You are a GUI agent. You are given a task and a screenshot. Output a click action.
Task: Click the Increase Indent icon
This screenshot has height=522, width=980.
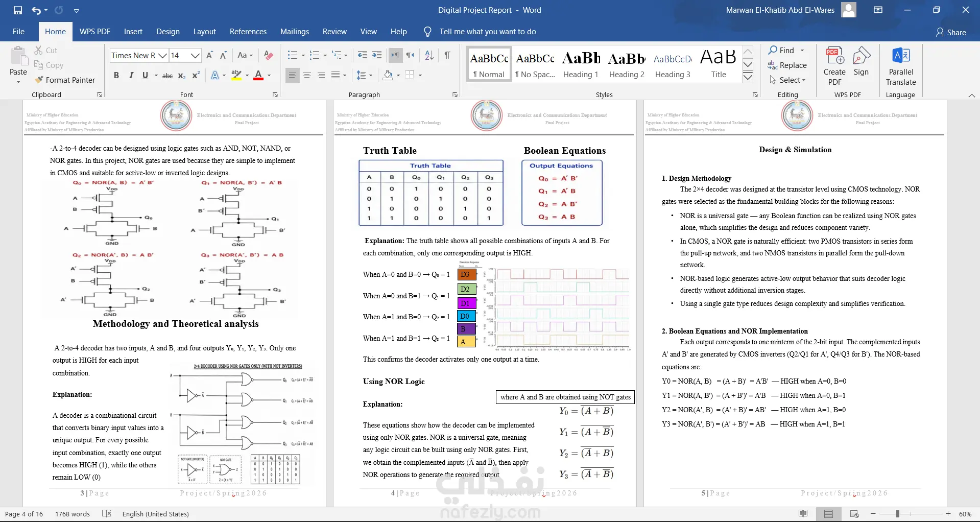(377, 55)
